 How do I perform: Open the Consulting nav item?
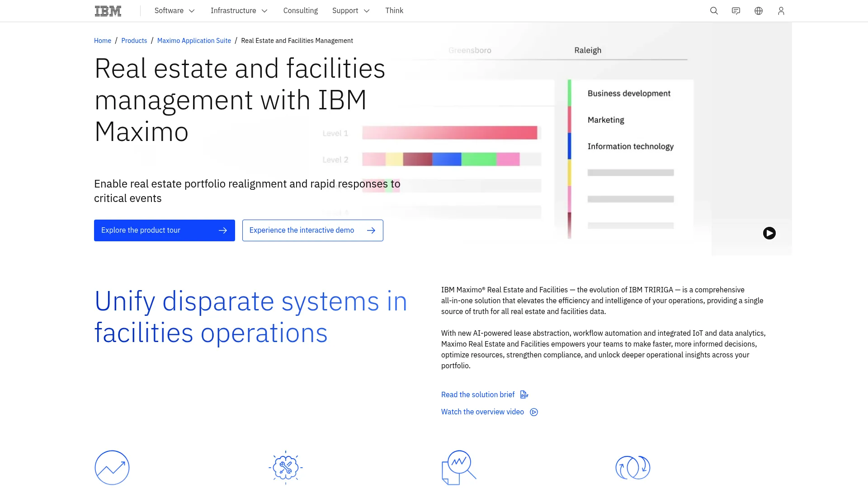[x=301, y=11]
